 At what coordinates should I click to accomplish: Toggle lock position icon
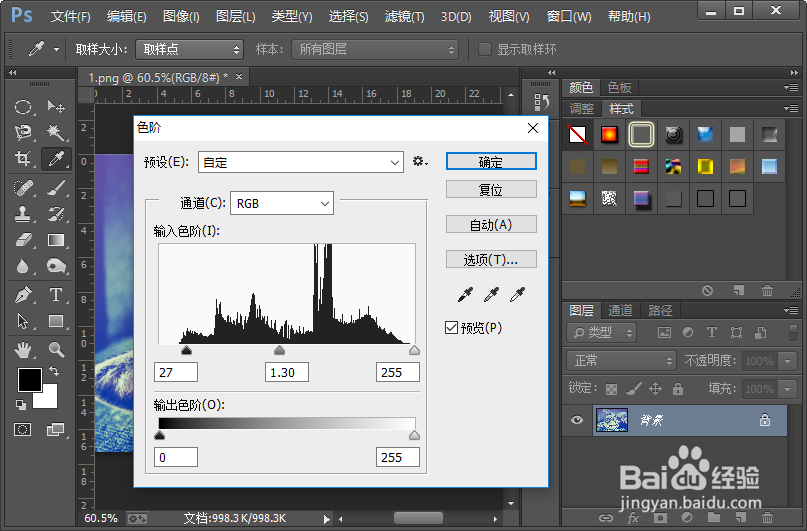click(x=655, y=389)
